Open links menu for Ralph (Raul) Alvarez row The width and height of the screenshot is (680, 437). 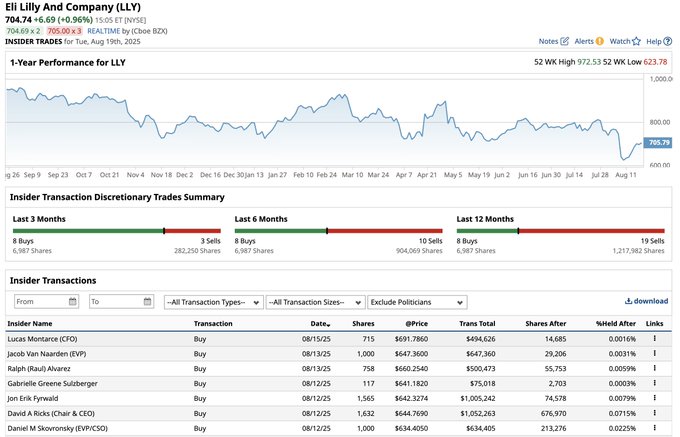click(x=654, y=369)
